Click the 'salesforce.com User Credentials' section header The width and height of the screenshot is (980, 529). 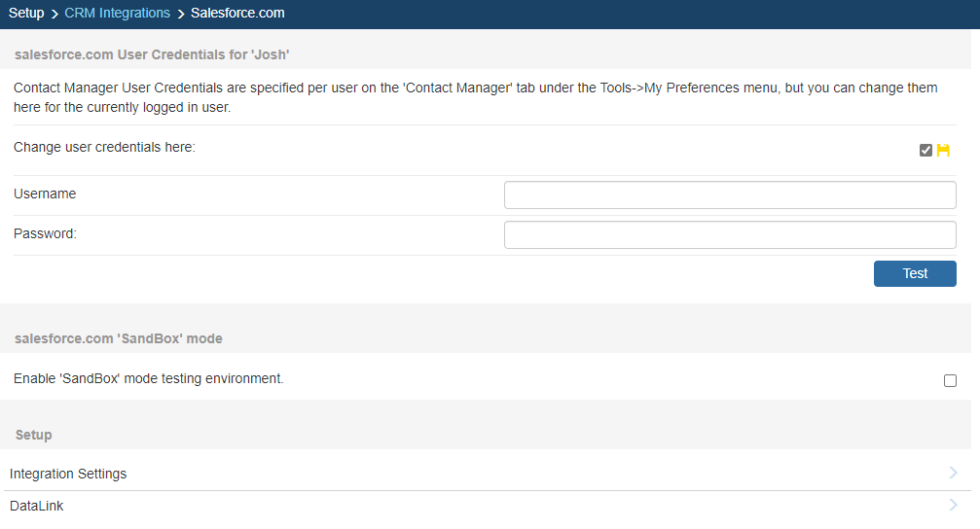152,54
